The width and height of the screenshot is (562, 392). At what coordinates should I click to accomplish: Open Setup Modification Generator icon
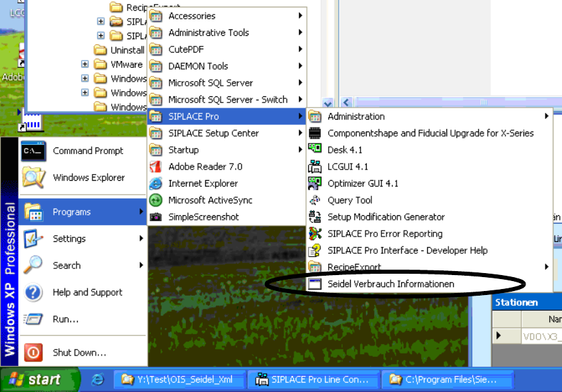[315, 217]
